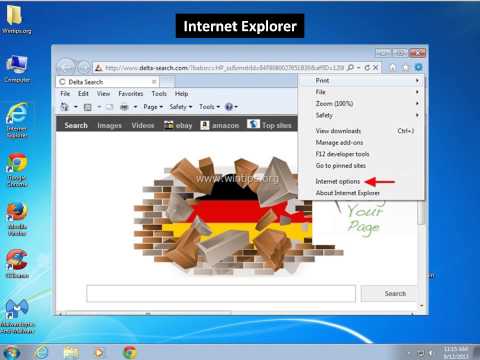Open the Edit menu
This screenshot has height=360, width=480.
coord(83,94)
